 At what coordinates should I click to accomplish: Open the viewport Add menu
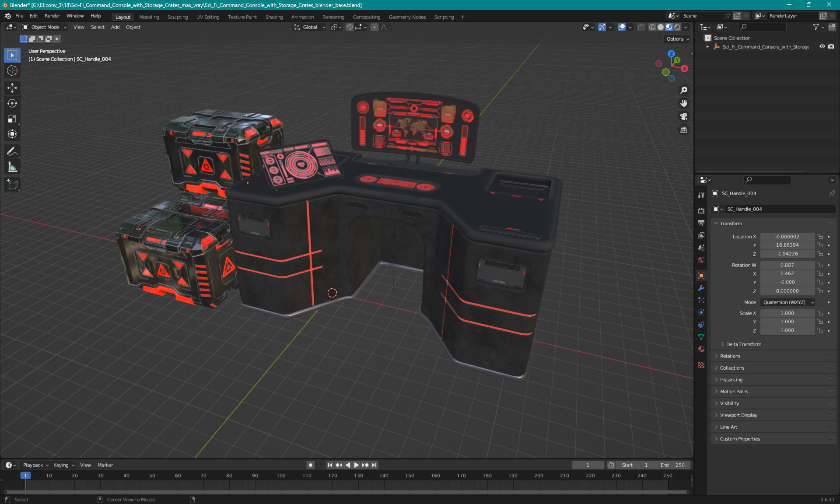pos(115,27)
